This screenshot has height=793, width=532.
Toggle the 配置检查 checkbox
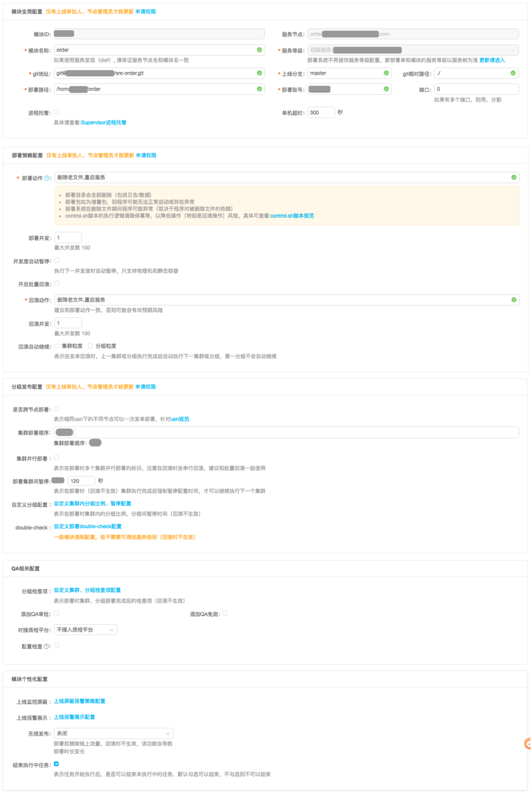[x=56, y=645]
